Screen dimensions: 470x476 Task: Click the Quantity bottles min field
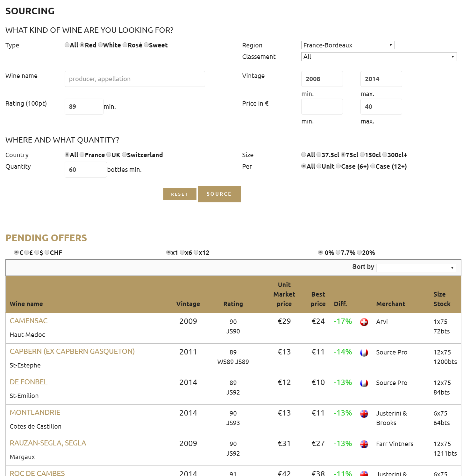coord(86,170)
